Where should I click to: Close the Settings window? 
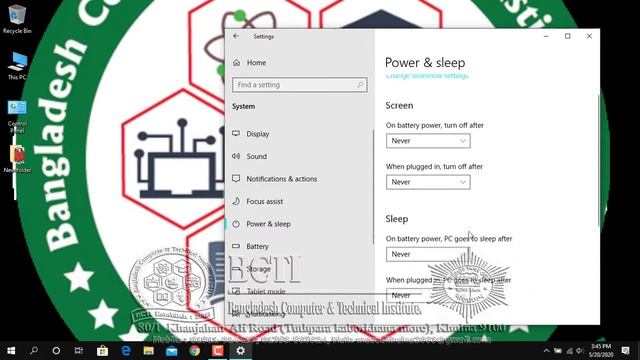pyautogui.click(x=589, y=36)
